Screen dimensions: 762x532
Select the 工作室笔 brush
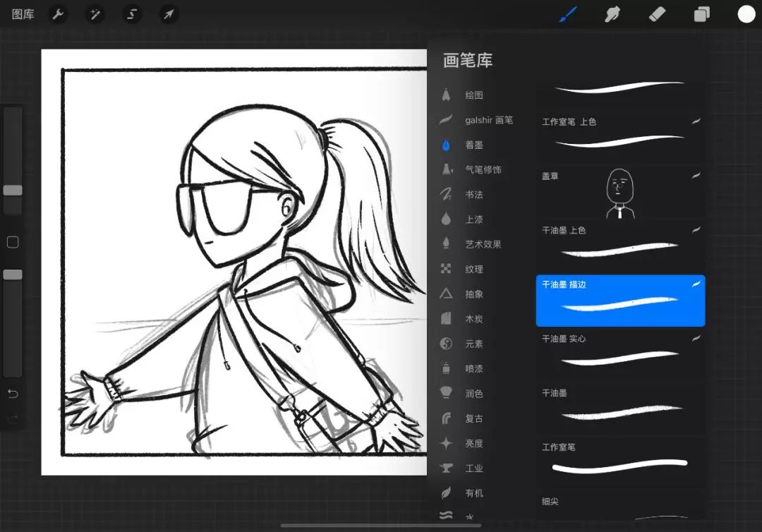pos(620,459)
